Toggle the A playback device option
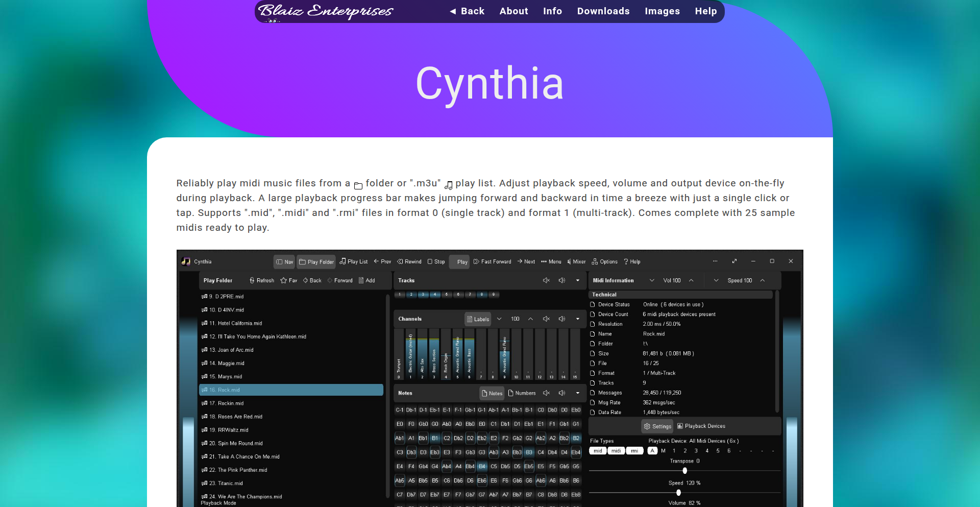Screen dimensions: 980x507 (652, 451)
